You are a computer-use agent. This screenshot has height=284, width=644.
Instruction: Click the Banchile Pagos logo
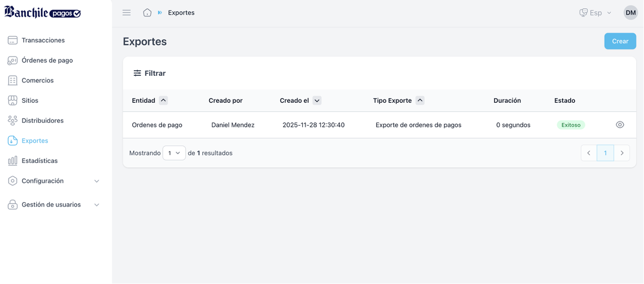click(x=42, y=12)
